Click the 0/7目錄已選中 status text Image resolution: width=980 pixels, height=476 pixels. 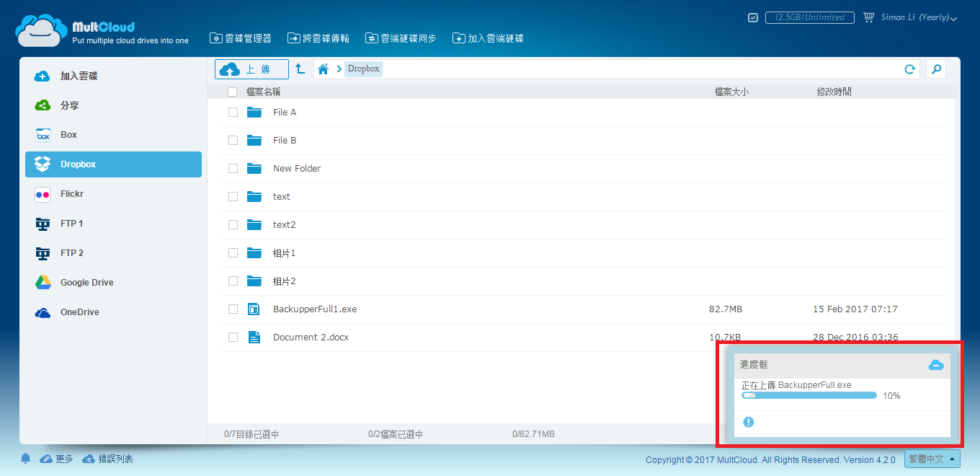tap(251, 434)
